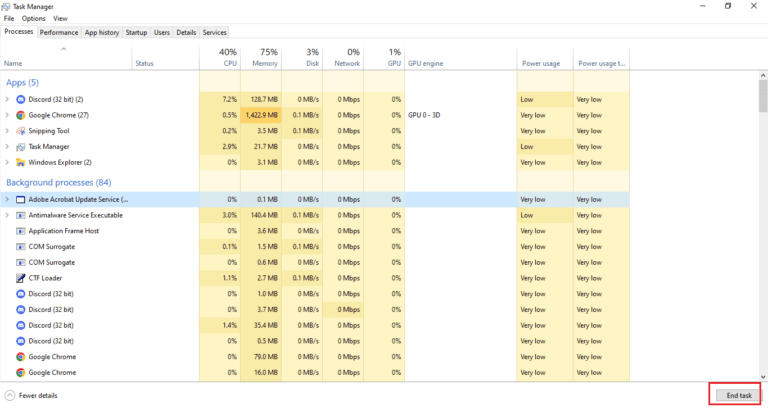
Task: Click the 140.4 MB Antimalware memory value
Action: [264, 215]
